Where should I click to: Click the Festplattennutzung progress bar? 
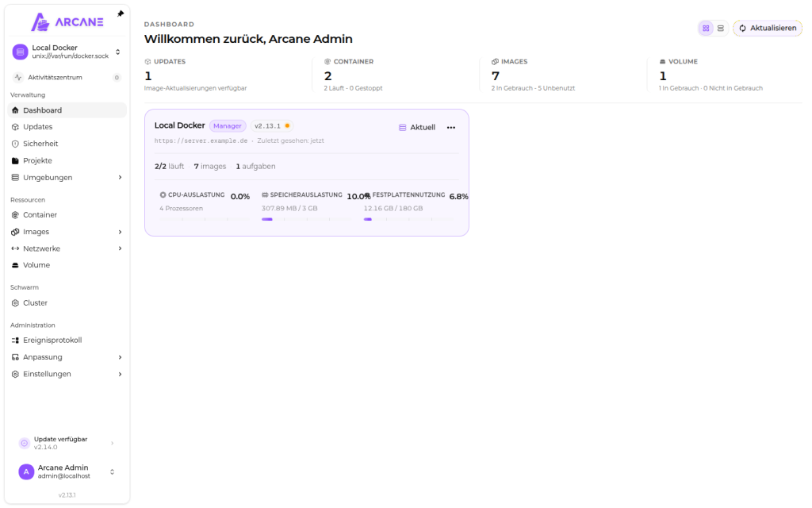pos(408,219)
